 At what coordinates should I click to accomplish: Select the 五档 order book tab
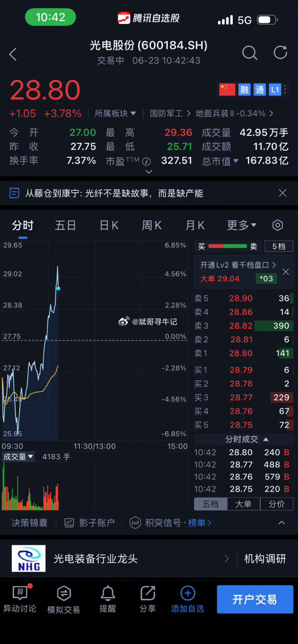click(210, 504)
